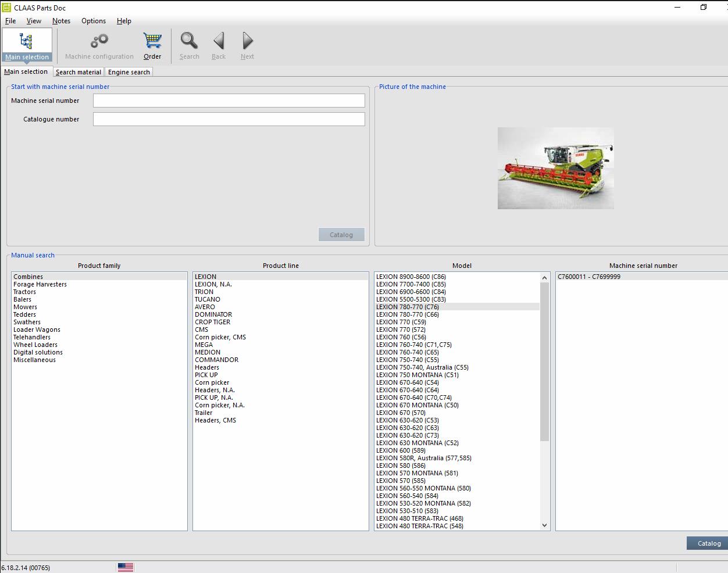Click the US flag in the status bar
The width and height of the screenshot is (728, 573).
pyautogui.click(x=127, y=567)
